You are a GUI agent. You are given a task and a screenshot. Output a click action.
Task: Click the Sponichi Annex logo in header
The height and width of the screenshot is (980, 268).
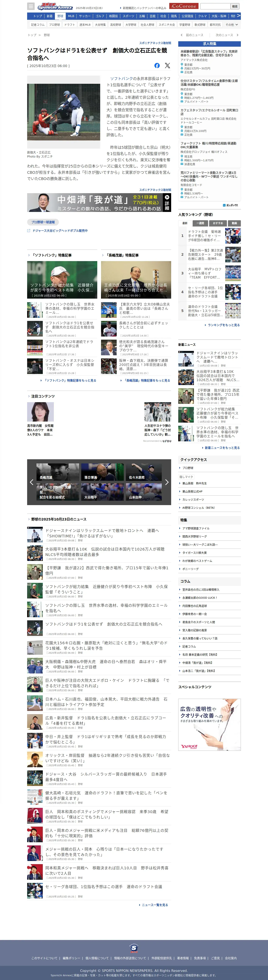coord(55,6)
